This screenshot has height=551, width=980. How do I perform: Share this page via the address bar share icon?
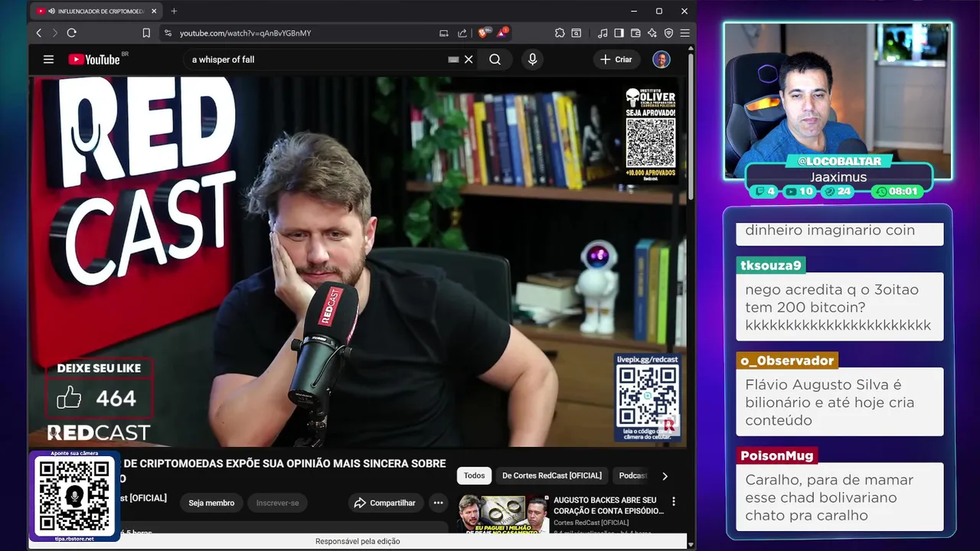coord(462,33)
